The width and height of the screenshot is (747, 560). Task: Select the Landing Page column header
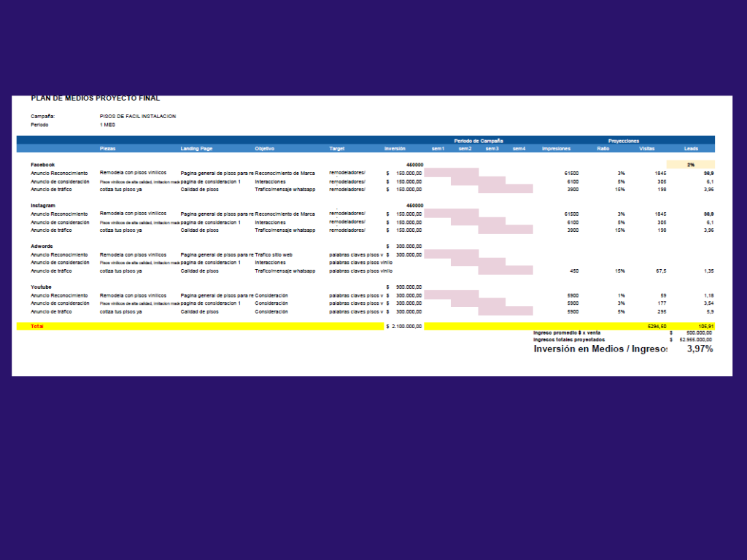tap(196, 149)
